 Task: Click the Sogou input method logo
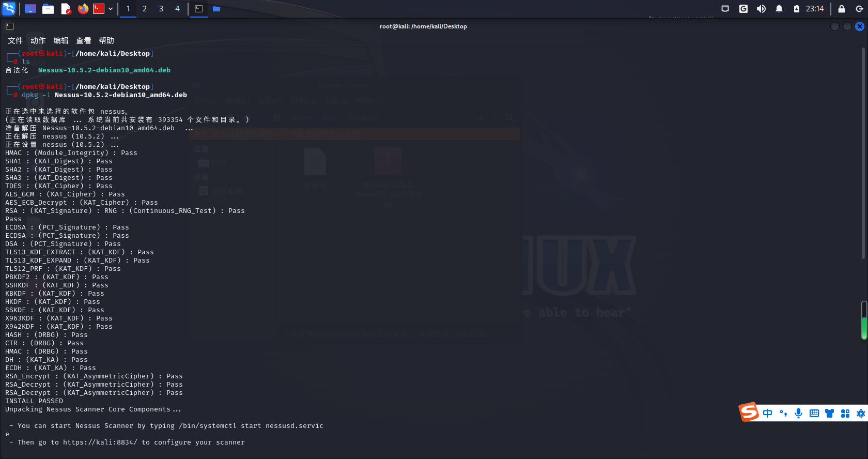click(749, 412)
